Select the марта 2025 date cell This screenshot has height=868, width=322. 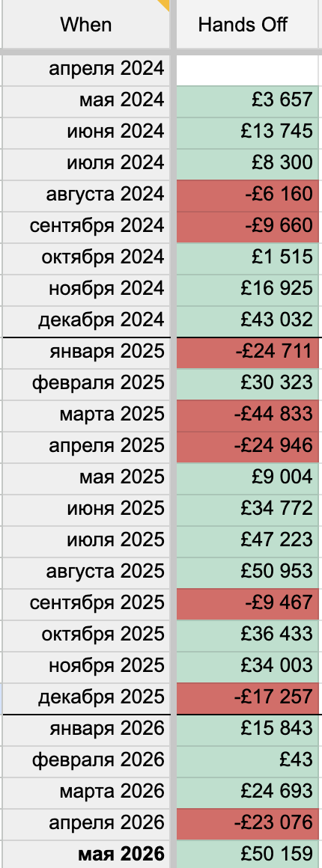pyautogui.click(x=86, y=414)
